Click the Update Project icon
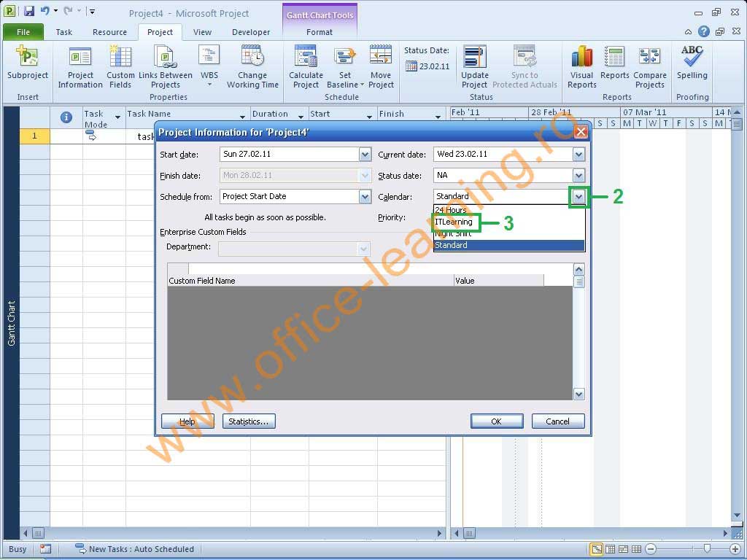The image size is (747, 560). 474,57
